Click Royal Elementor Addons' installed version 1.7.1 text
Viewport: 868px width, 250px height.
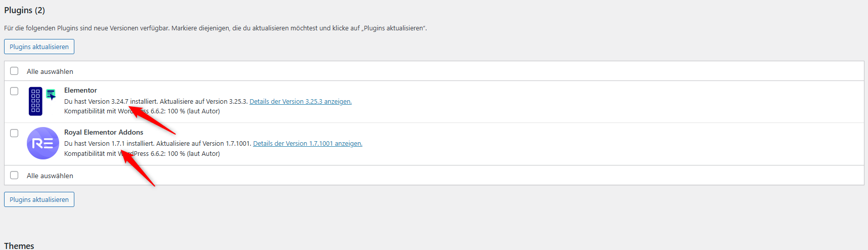[x=118, y=143]
